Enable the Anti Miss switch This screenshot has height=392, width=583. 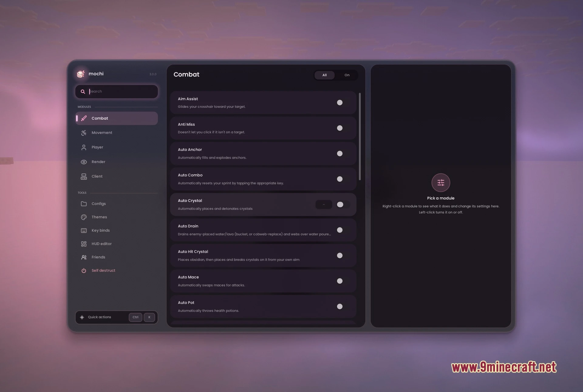(x=343, y=128)
